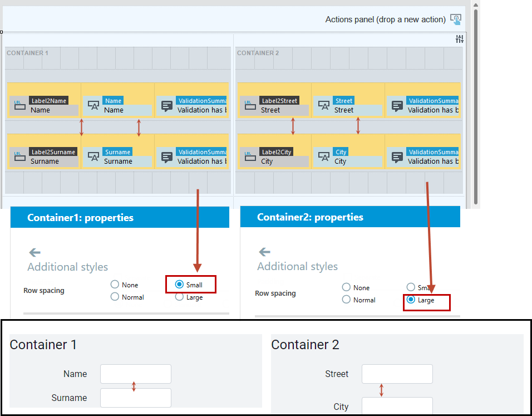This screenshot has width=532, height=416.
Task: Select the Label2Surname label control icon
Action: click(x=20, y=157)
